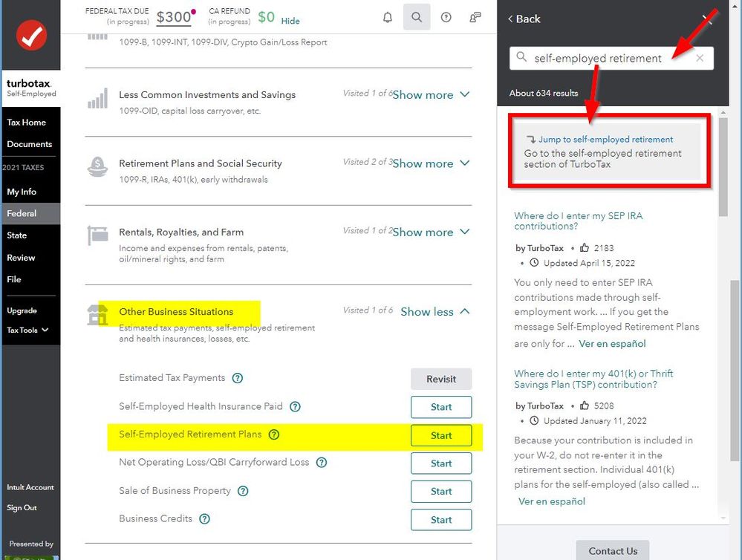Start Net Operating Loss/QBI Carryforward Loss
The width and height of the screenshot is (742, 560).
(x=441, y=463)
